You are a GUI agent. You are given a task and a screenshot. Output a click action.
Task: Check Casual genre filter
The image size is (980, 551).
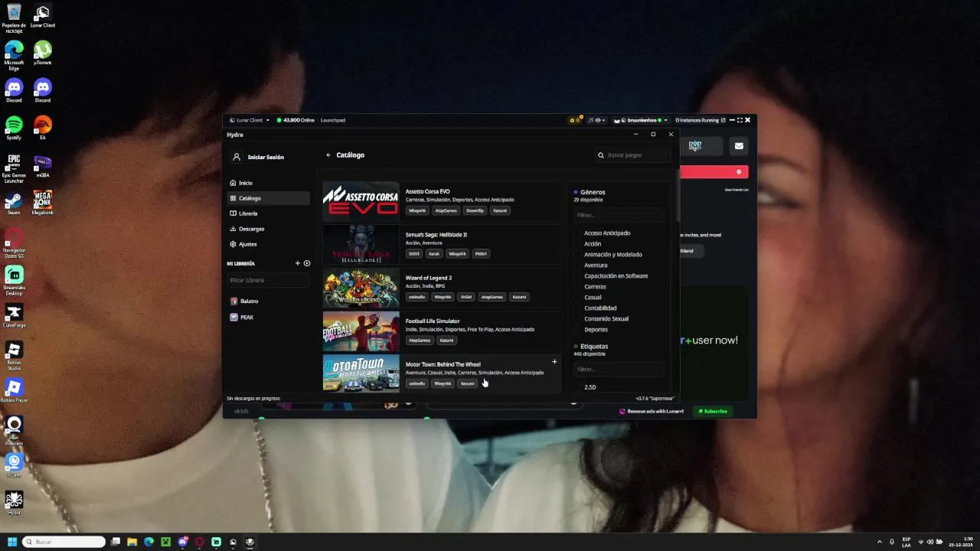pos(588,297)
